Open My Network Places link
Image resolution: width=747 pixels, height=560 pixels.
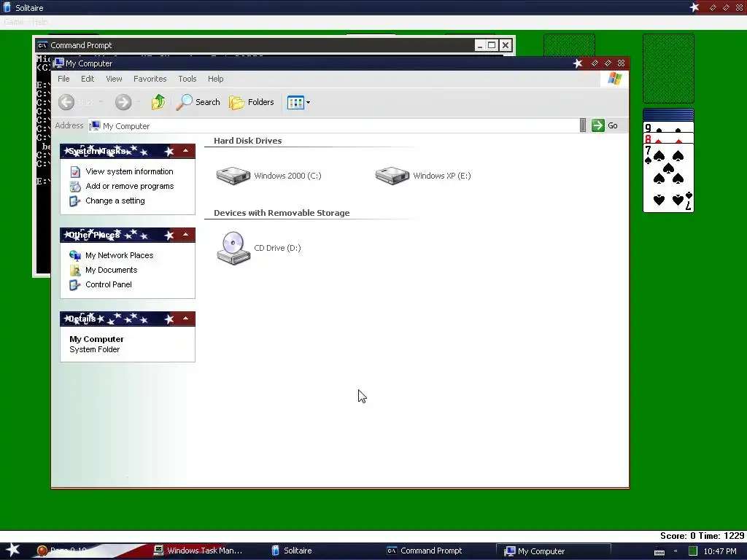(x=119, y=255)
